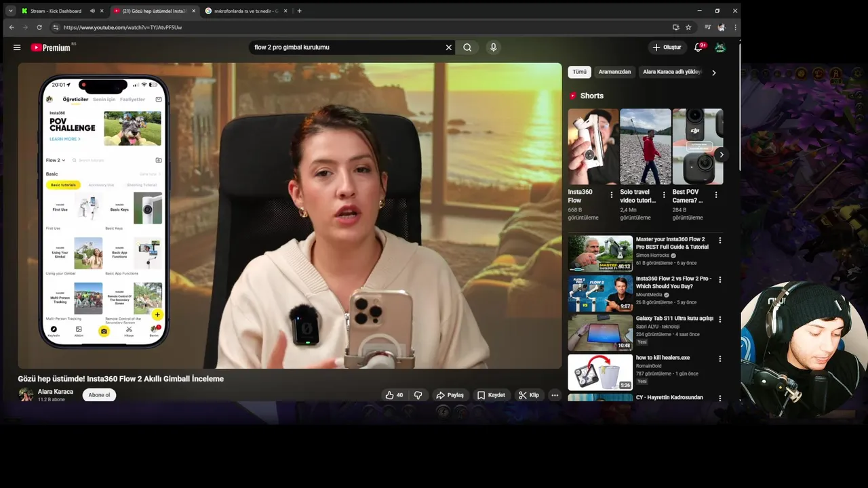Open the browser media control icon

pyautogui.click(x=707, y=27)
